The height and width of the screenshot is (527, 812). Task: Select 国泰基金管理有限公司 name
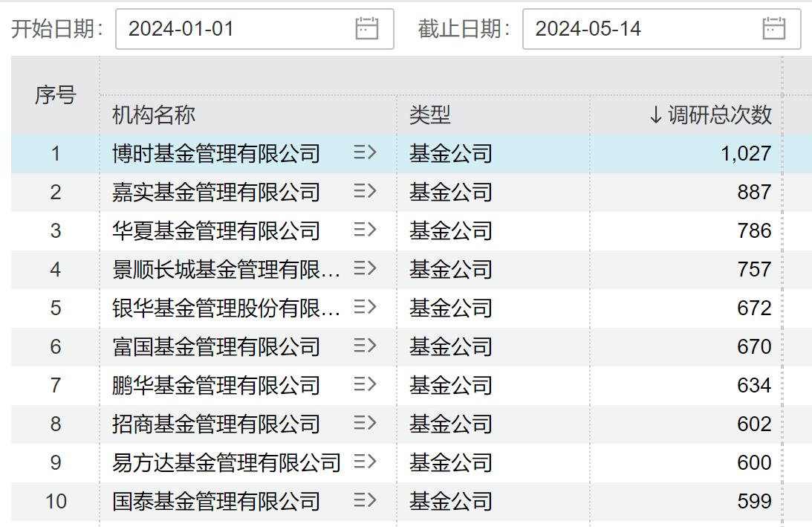[216, 502]
